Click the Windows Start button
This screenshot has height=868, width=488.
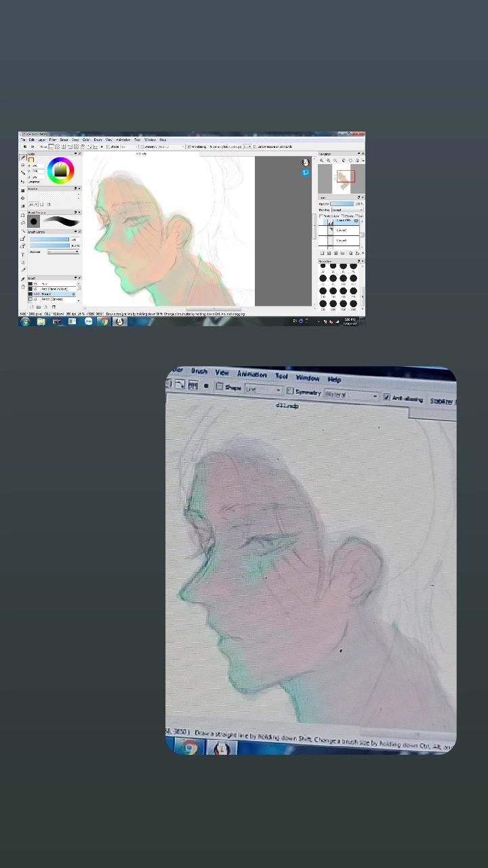click(x=25, y=321)
